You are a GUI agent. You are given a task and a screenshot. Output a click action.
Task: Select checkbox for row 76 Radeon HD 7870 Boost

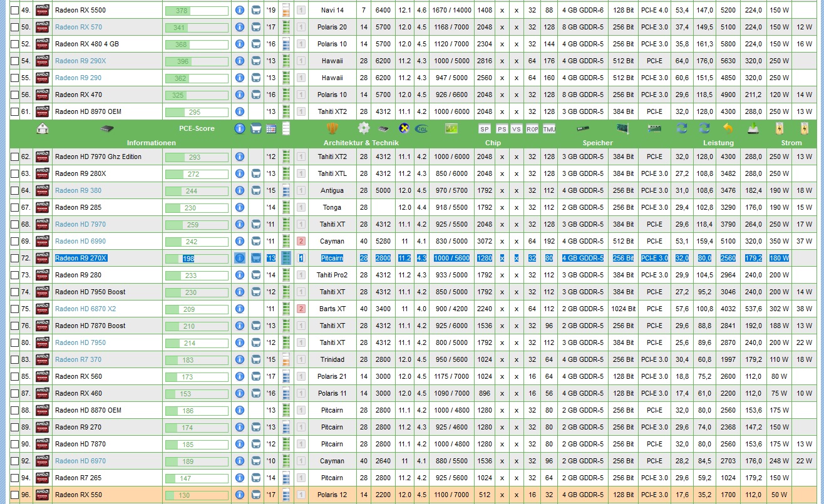(15, 326)
